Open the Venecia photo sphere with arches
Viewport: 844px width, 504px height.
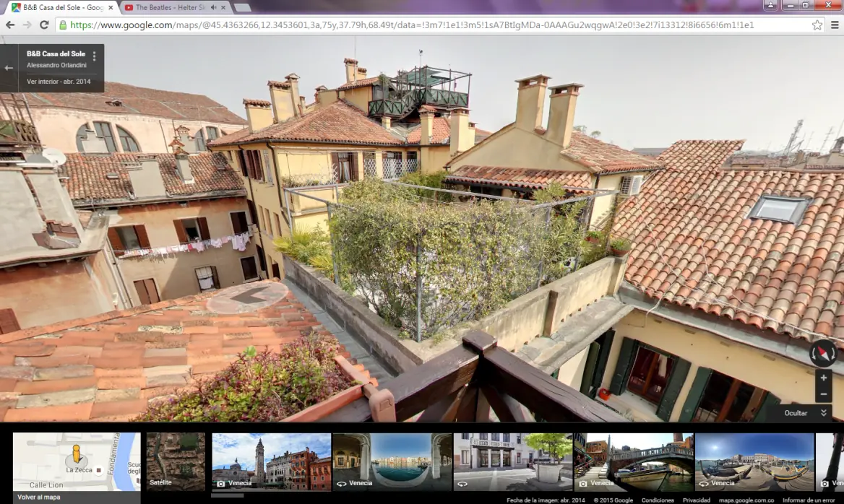point(392,461)
